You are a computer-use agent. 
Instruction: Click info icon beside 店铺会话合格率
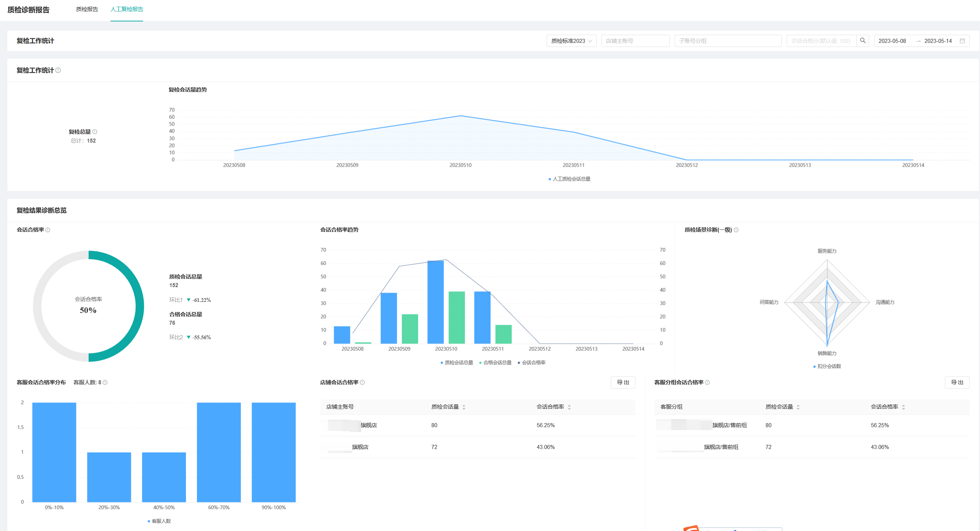pyautogui.click(x=362, y=382)
